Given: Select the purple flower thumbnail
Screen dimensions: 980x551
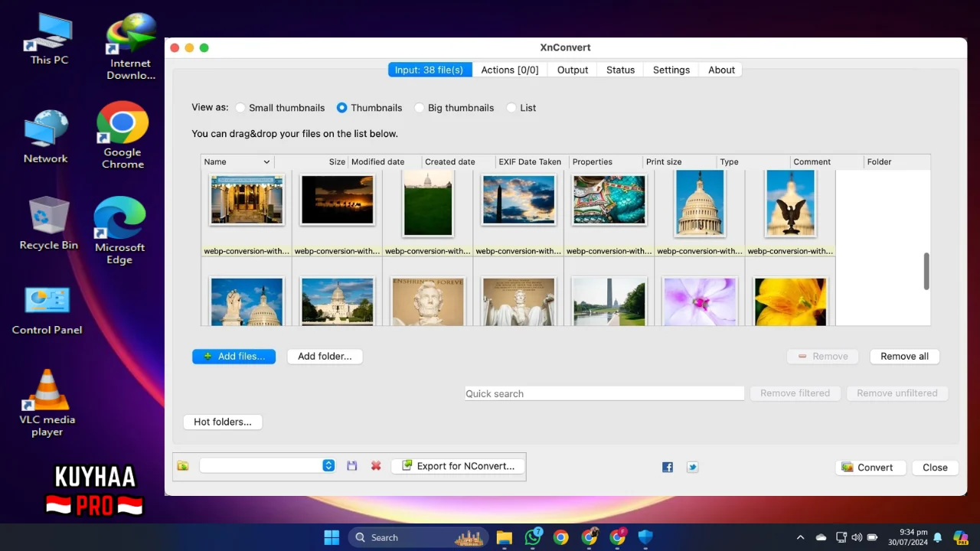Looking at the screenshot, I should 700,302.
